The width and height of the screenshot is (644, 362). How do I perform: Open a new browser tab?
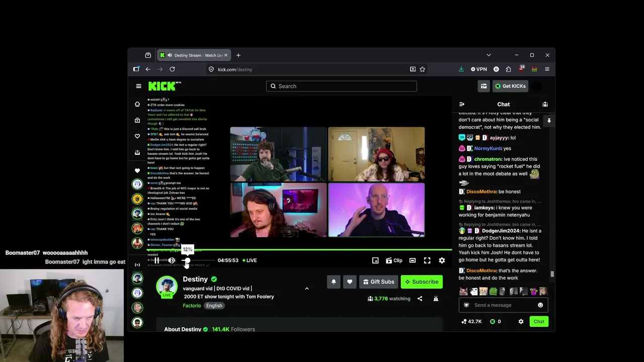tap(238, 55)
